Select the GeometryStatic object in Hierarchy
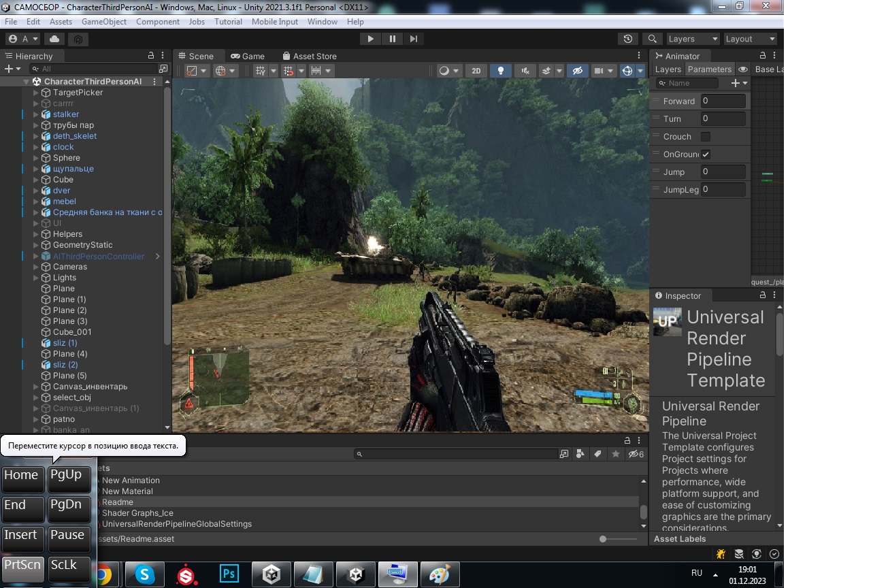Viewport: 871px width, 588px height. coord(83,245)
